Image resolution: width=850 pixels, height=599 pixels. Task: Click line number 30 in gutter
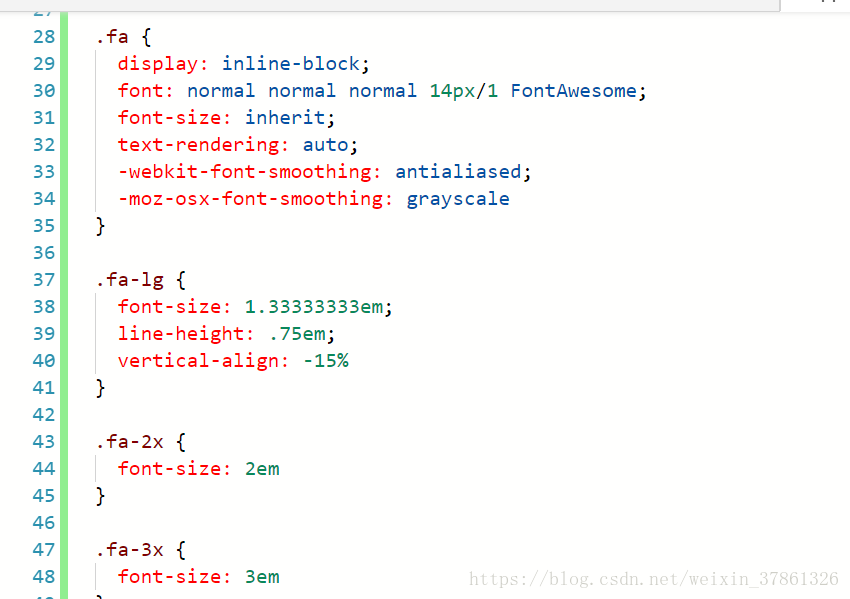[x=44, y=91]
